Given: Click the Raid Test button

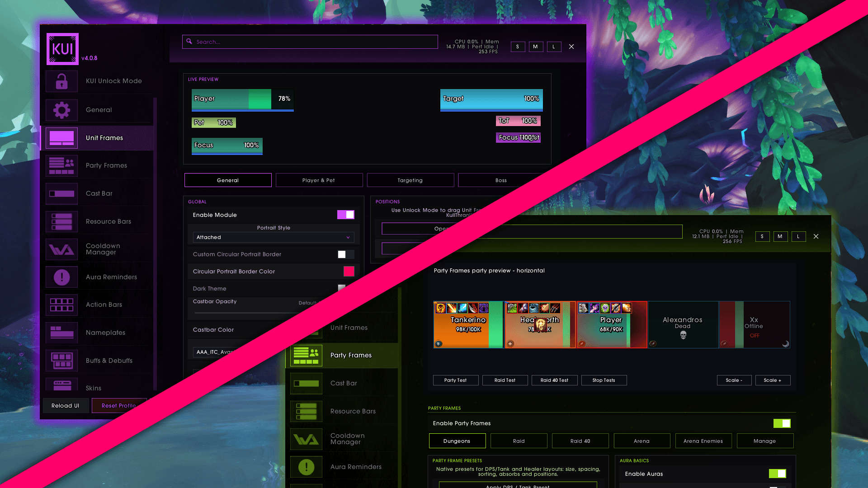Looking at the screenshot, I should point(505,380).
